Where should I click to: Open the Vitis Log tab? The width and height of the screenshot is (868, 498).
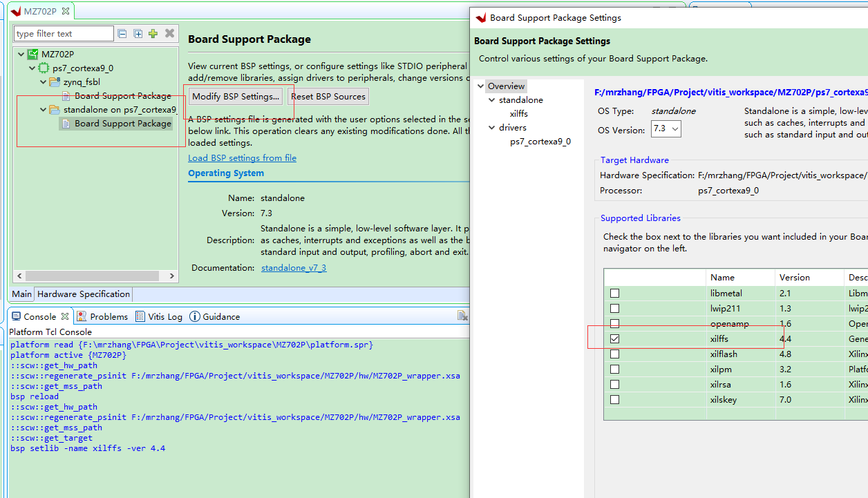click(159, 316)
